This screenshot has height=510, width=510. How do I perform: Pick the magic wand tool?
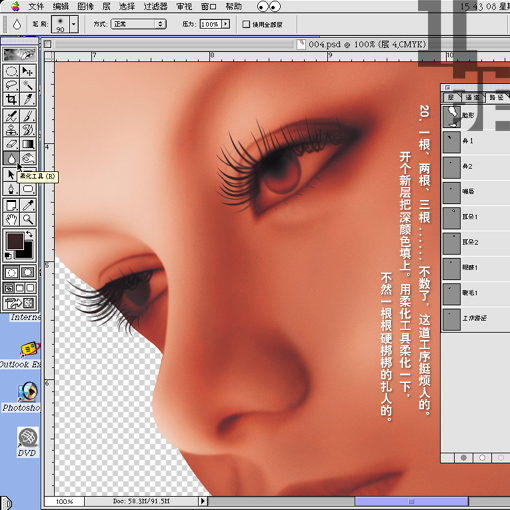point(28,85)
